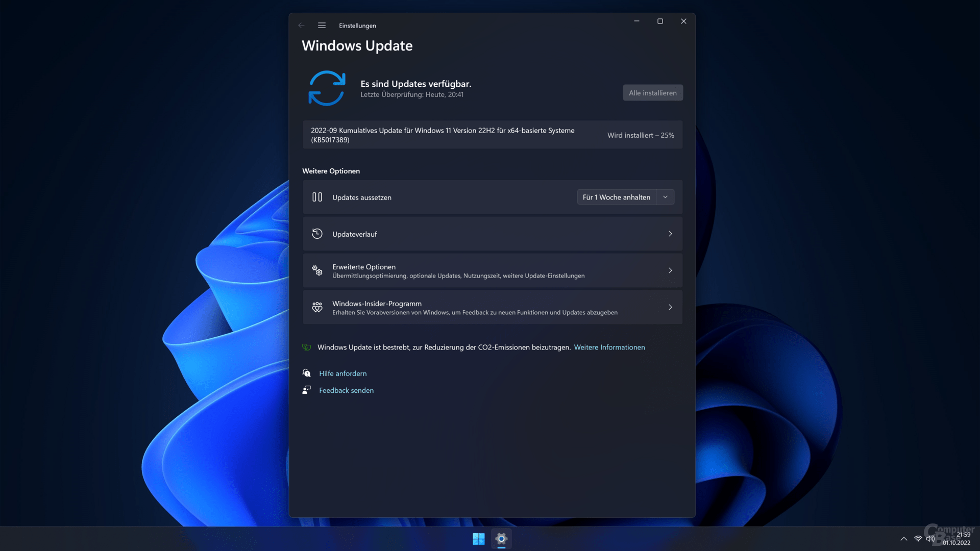Open the Windows Start button in taskbar

pyautogui.click(x=478, y=539)
